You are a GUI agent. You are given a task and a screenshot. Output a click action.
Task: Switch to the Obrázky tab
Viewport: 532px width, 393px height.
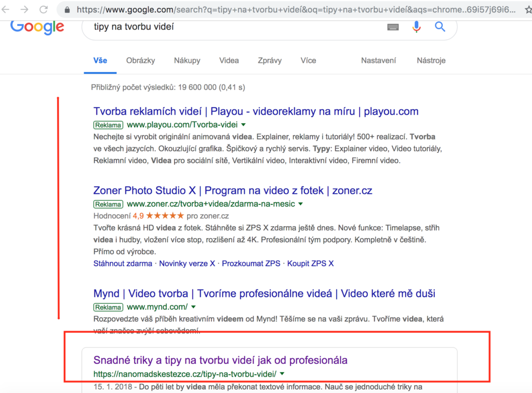140,60
